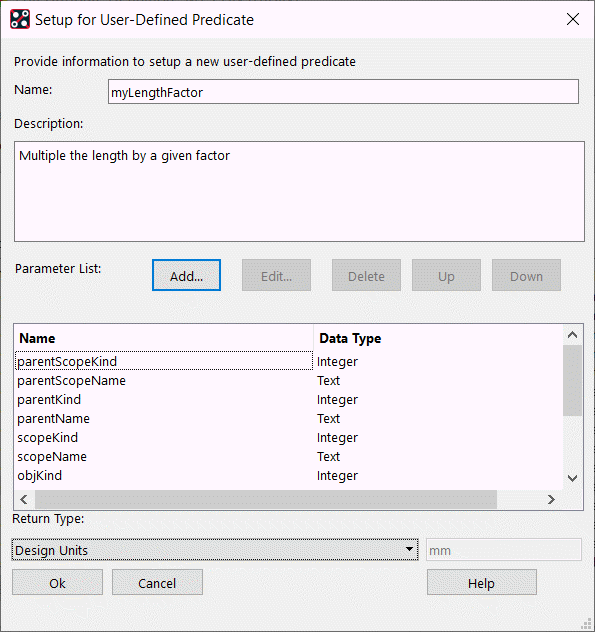This screenshot has height=632, width=595.
Task: Click the application icon in the title bar
Action: (x=20, y=19)
